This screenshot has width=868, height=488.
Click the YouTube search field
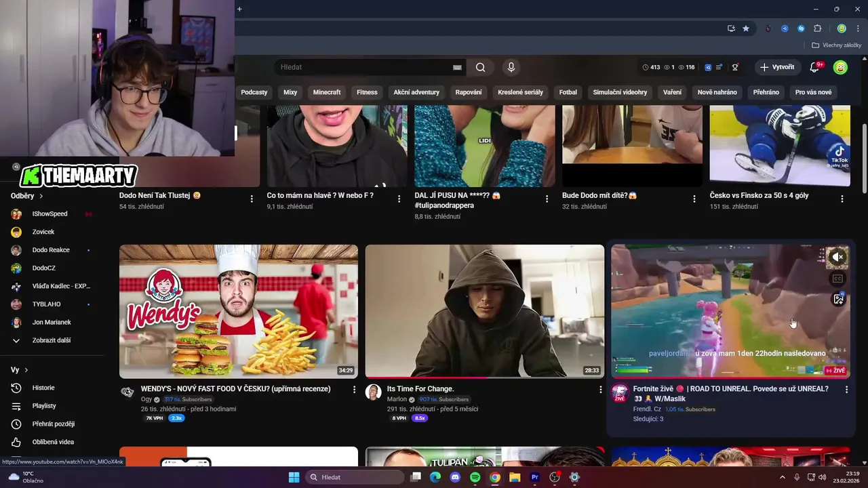[x=363, y=67]
